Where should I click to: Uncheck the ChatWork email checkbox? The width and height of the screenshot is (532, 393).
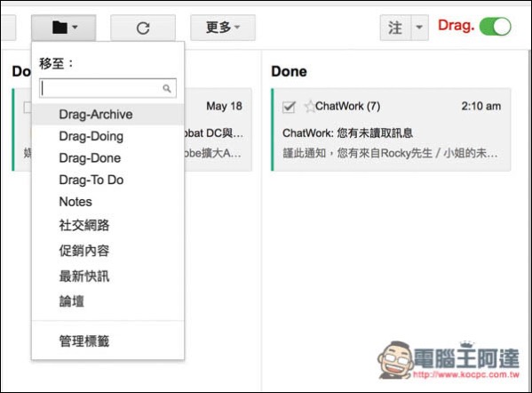pyautogui.click(x=289, y=107)
